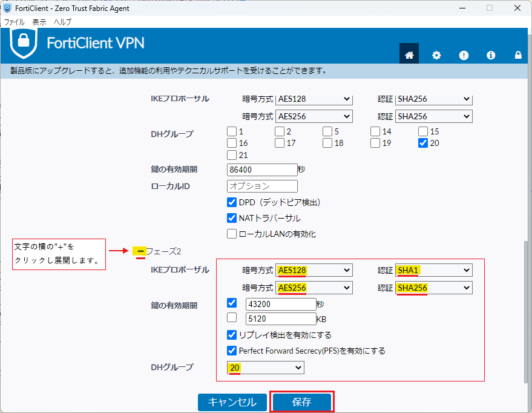Click the 保存 button
The width and height of the screenshot is (532, 413).
301,402
